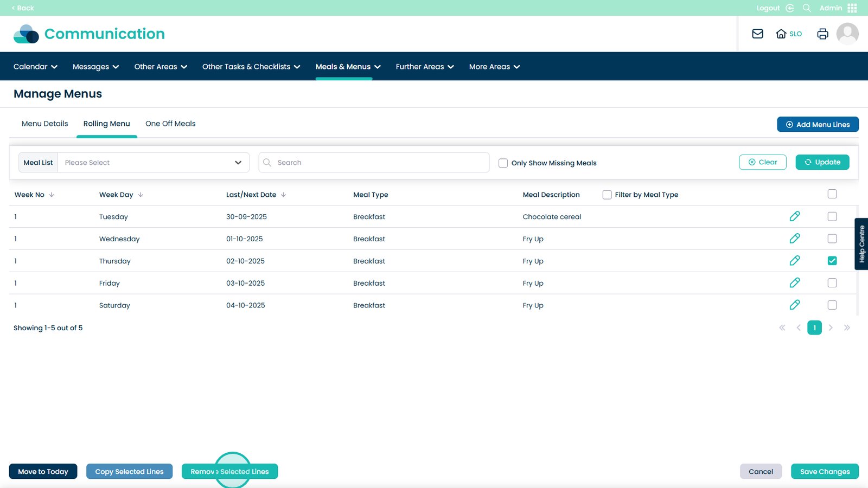This screenshot has width=868, height=488.
Task: Expand the Calendar dropdown menu
Action: 35,67
